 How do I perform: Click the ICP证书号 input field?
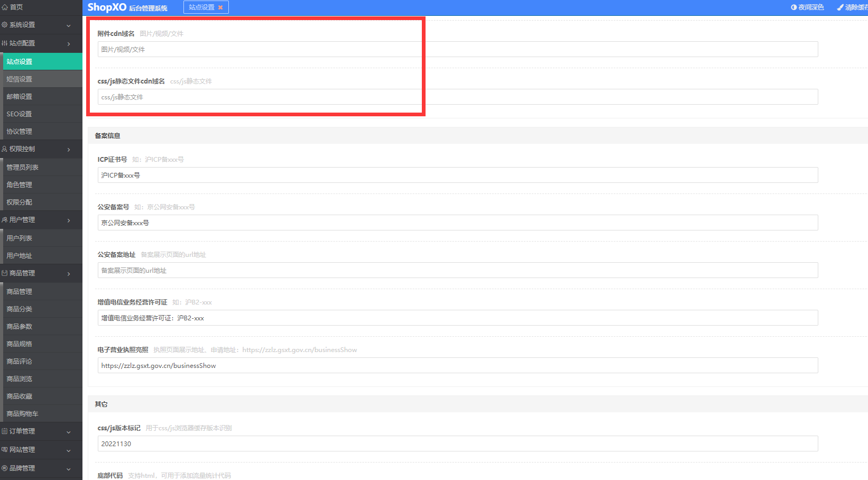[x=458, y=175]
